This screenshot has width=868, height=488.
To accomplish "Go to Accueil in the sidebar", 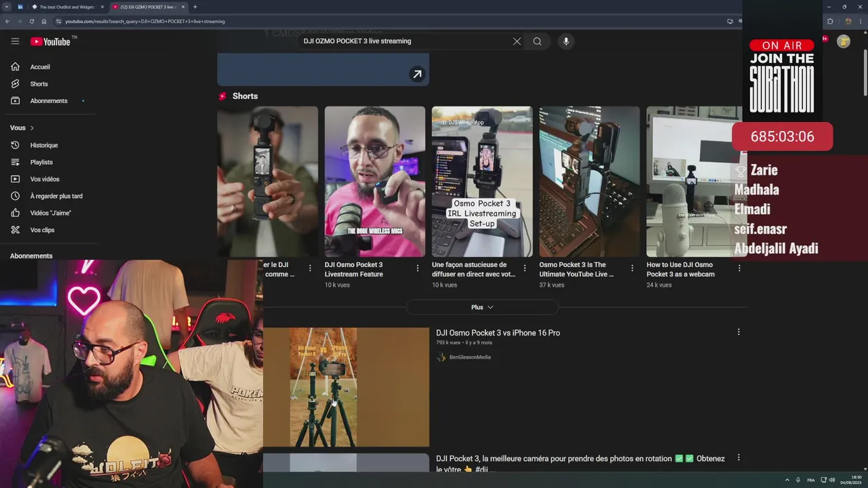I will pyautogui.click(x=40, y=67).
